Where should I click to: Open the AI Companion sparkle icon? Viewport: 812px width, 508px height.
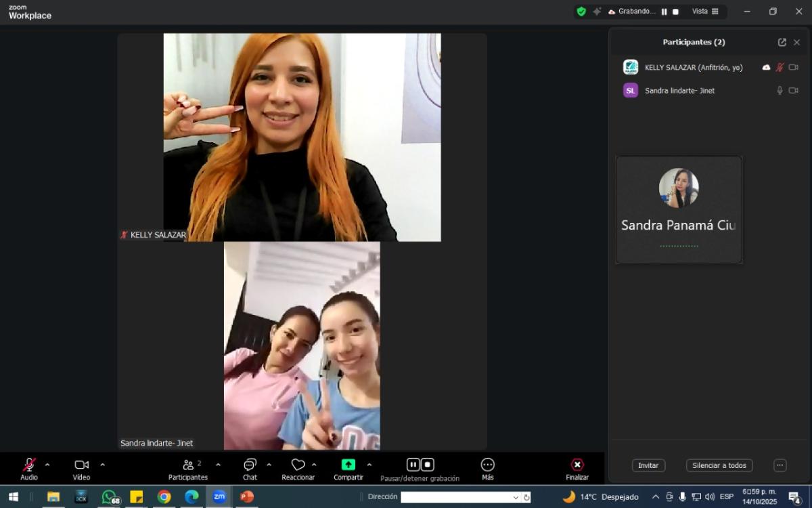(x=596, y=12)
